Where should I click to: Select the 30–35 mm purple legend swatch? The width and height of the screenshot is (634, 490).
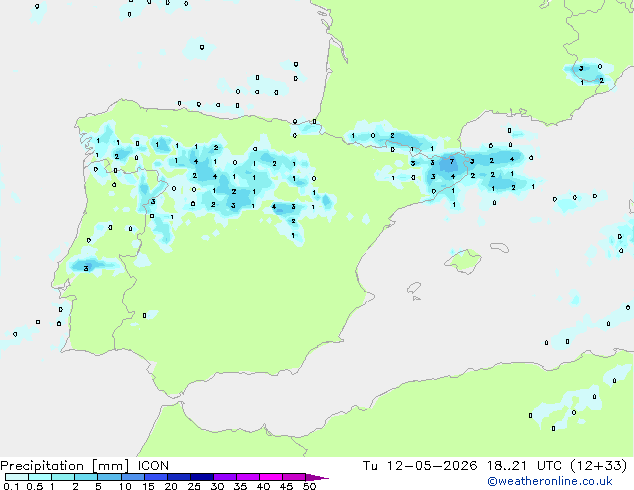[x=225, y=477]
